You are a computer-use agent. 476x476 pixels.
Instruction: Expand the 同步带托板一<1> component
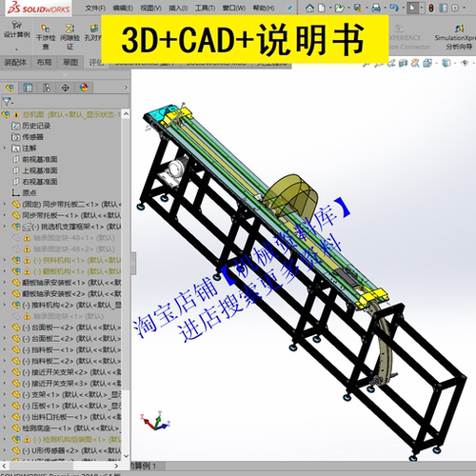(x=5, y=215)
